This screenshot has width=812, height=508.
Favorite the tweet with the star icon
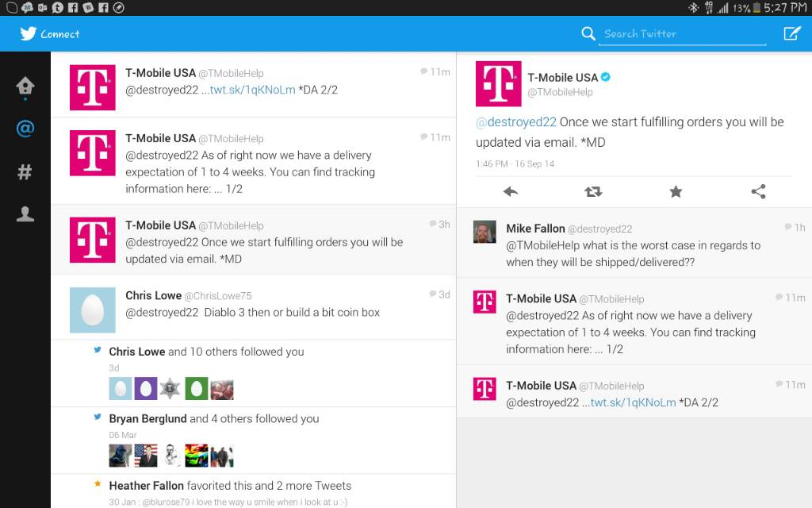676,192
